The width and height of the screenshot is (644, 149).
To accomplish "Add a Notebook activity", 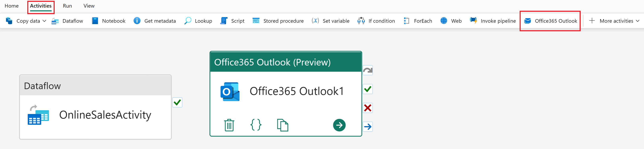I will pyautogui.click(x=108, y=21).
